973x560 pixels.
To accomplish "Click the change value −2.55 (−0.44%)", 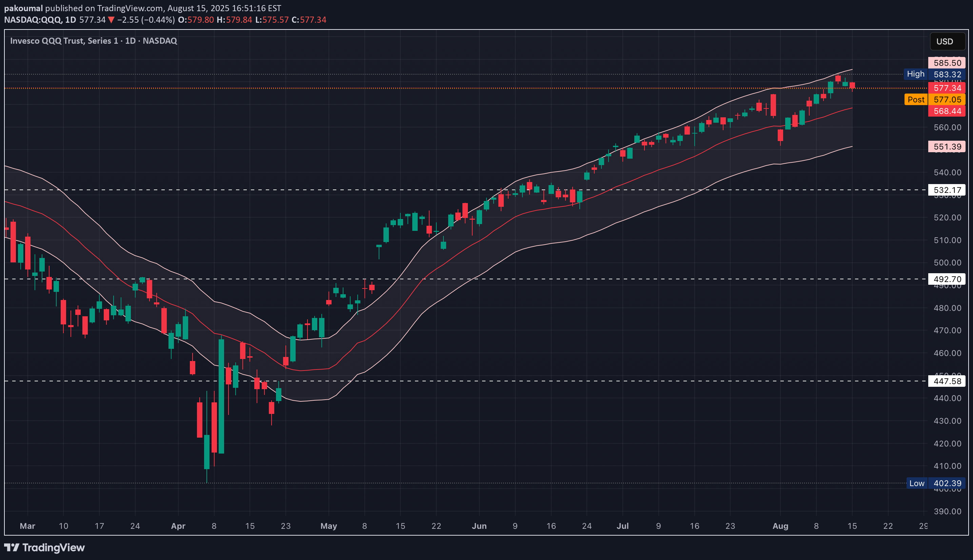I will pos(146,20).
